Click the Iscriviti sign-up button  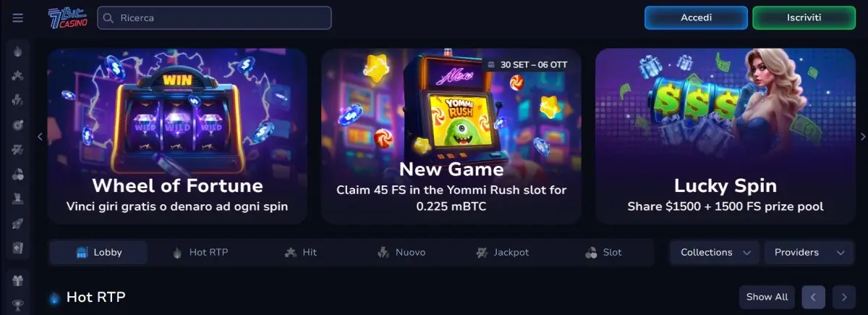click(804, 17)
